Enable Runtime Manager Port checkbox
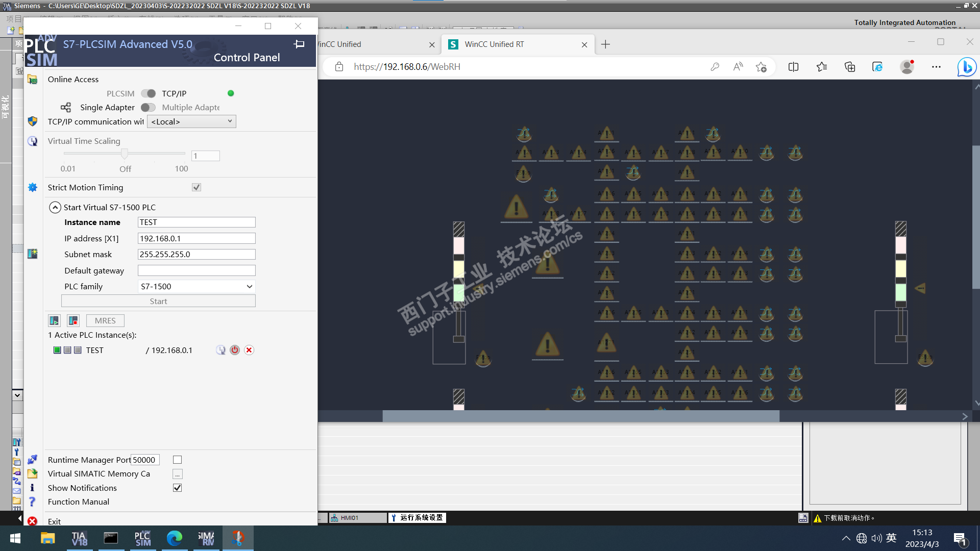This screenshot has width=980, height=551. 177,460
